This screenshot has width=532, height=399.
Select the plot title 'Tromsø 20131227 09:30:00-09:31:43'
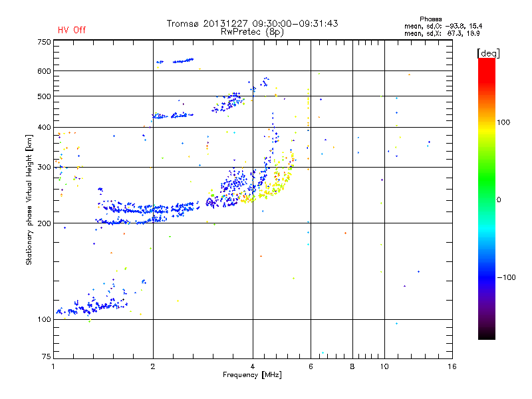click(252, 23)
